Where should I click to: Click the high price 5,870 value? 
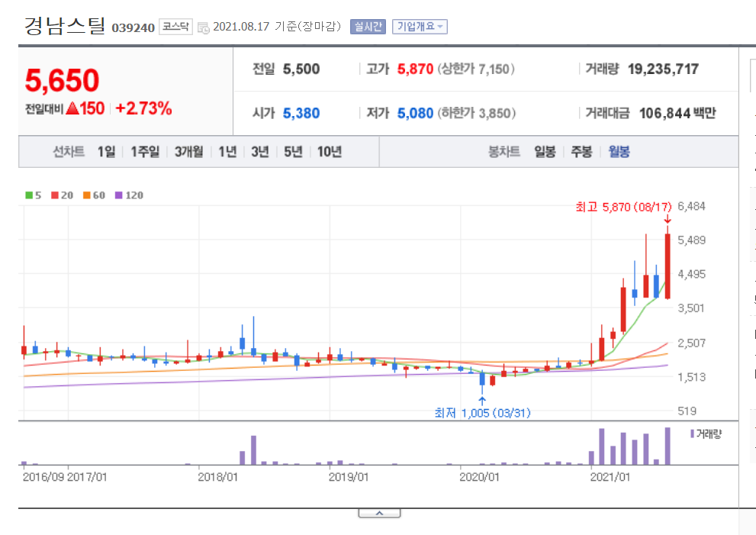tap(415, 69)
